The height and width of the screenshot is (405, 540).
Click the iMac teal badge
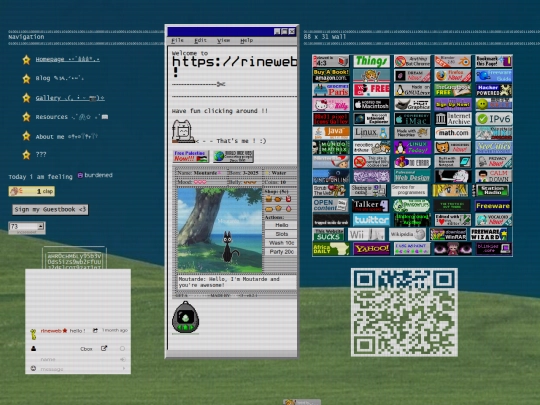click(x=412, y=118)
